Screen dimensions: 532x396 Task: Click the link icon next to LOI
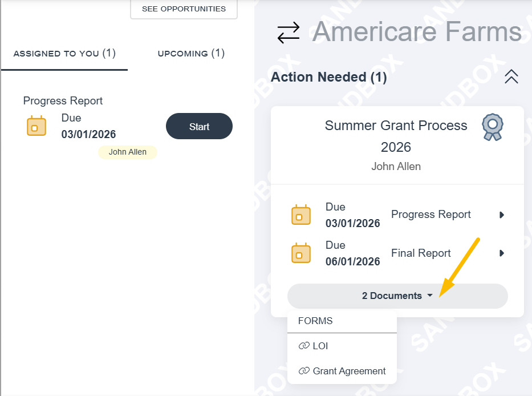tap(304, 346)
